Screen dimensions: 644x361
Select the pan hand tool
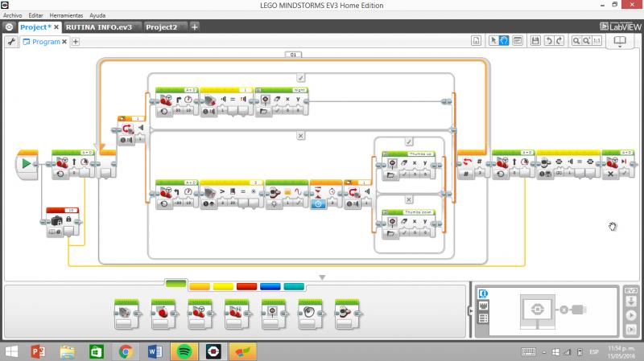coord(504,41)
